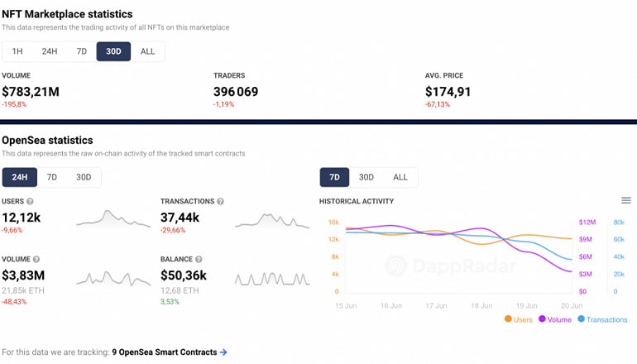Open the historical activity chart hamburger menu

(626, 200)
